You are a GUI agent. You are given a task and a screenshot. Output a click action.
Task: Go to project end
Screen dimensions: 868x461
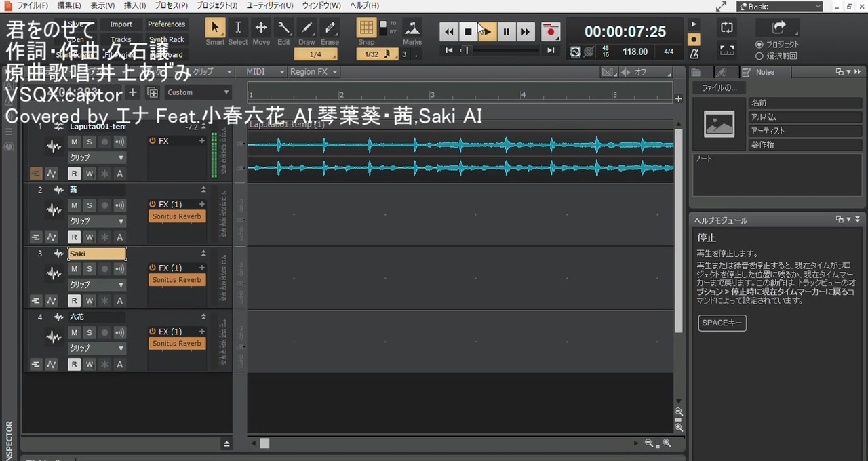pos(551,50)
